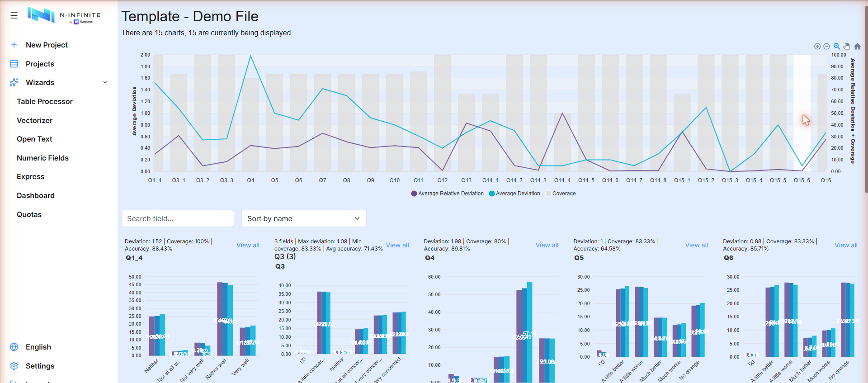The width and height of the screenshot is (868, 383).
Task: Click the Q4 peak on Average Deviation line
Action: pos(251,56)
